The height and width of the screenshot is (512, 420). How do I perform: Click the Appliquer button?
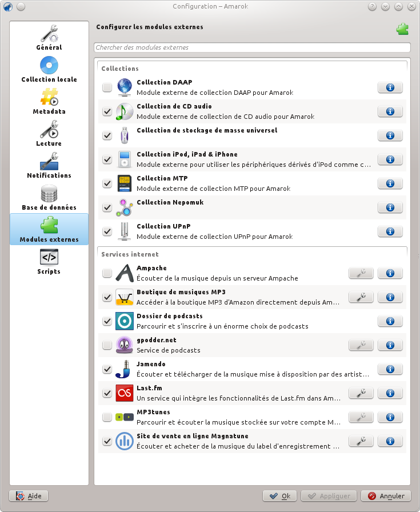click(x=329, y=496)
